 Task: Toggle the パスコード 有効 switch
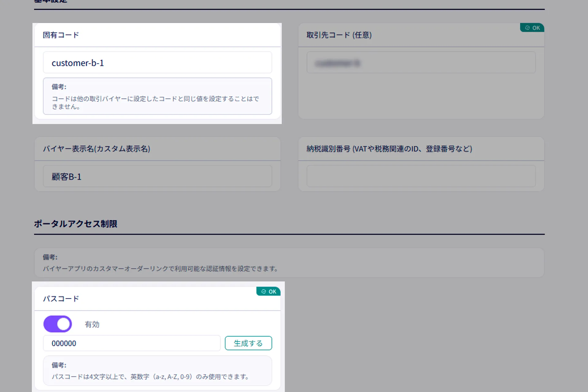click(58, 324)
